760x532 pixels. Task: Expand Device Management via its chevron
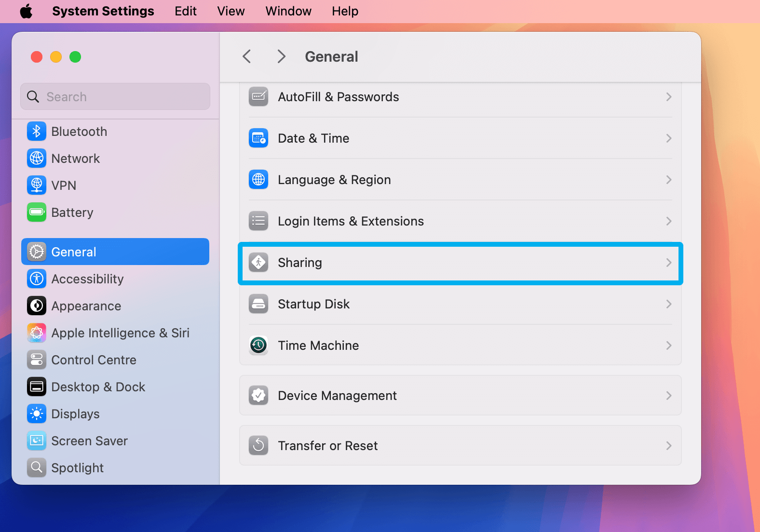(x=669, y=396)
